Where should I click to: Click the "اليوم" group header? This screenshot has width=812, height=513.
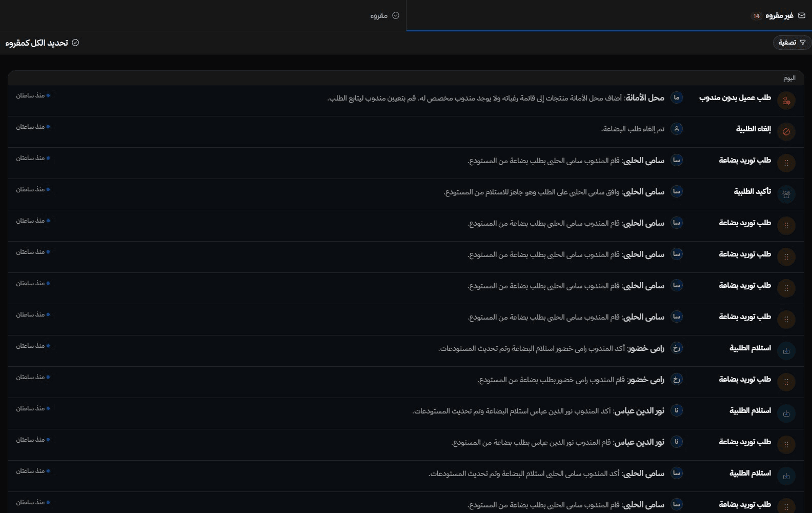click(789, 78)
